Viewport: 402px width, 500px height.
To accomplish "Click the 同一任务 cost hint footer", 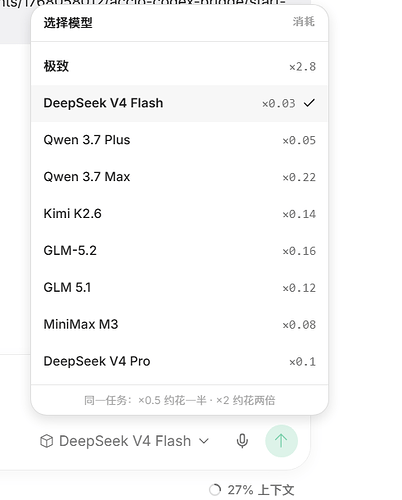I will coord(180,400).
